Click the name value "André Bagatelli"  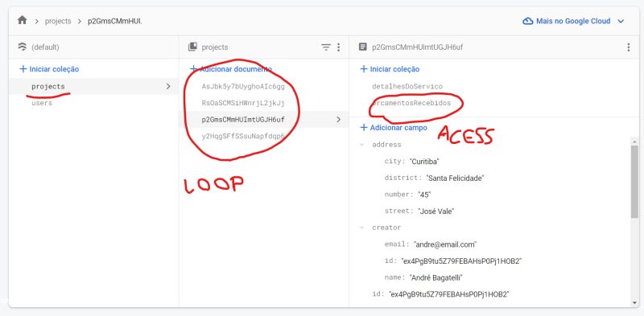[x=436, y=278]
